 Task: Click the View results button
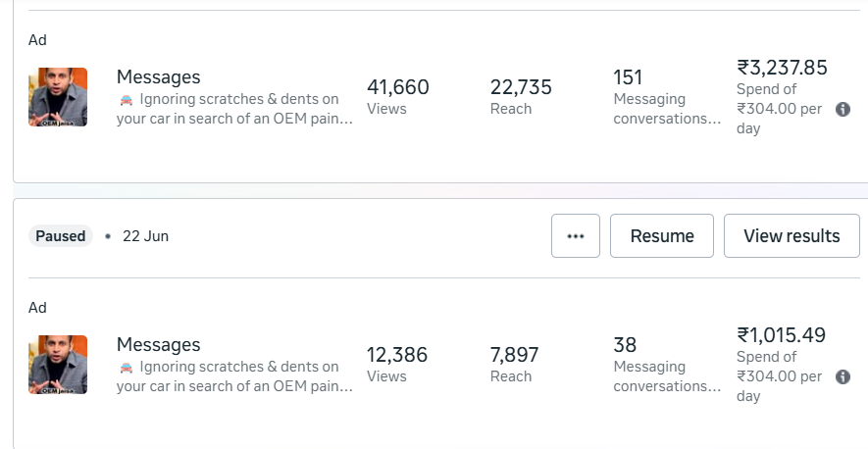[791, 236]
